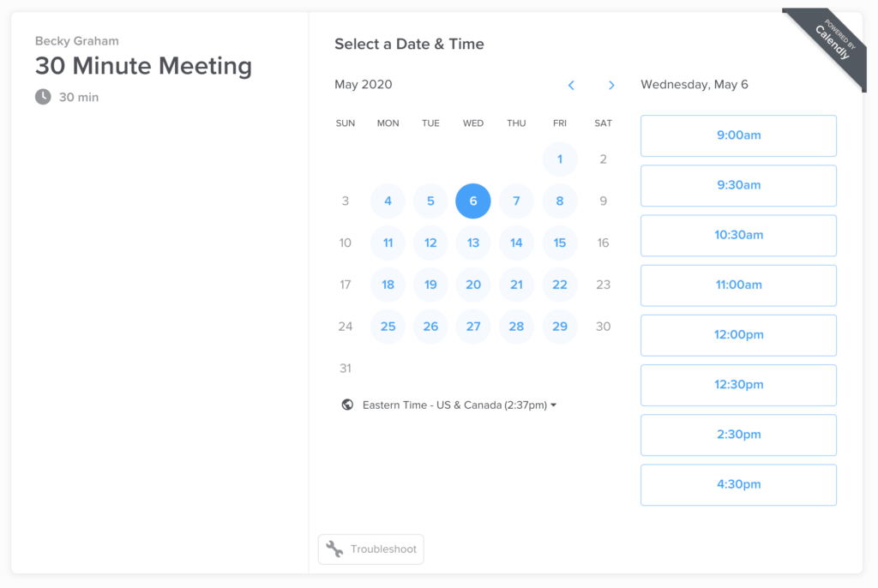This screenshot has height=588, width=878.
Task: Choose May 12 on the calendar
Action: click(x=430, y=243)
